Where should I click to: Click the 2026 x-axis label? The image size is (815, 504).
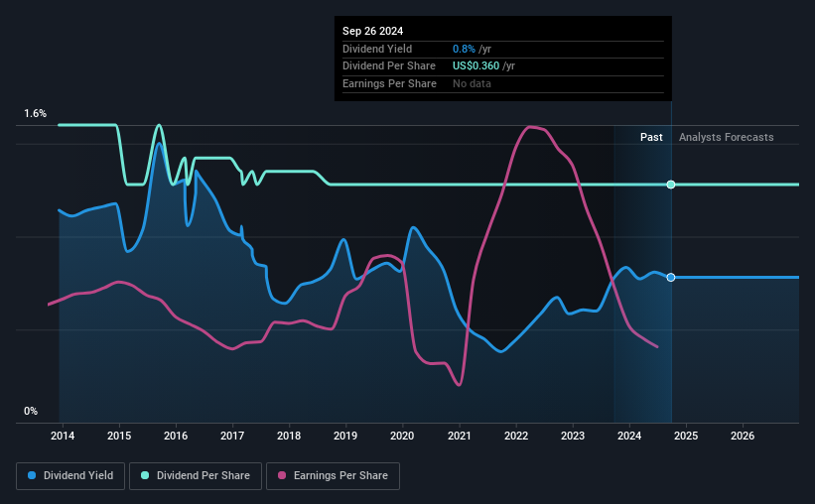743,436
